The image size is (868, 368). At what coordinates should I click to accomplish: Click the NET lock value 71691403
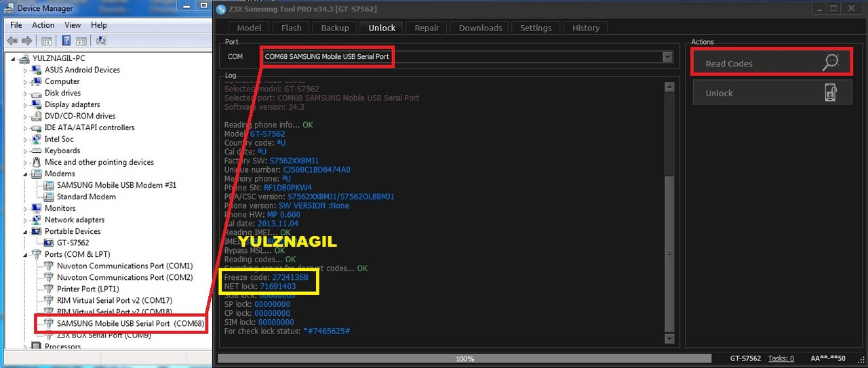[x=278, y=287]
